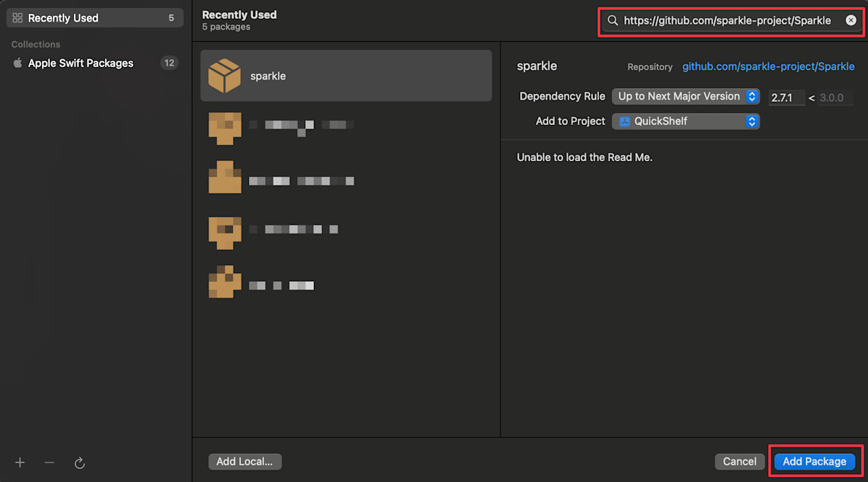Image resolution: width=868 pixels, height=482 pixels.
Task: Focus the package URL search field
Action: click(x=731, y=21)
